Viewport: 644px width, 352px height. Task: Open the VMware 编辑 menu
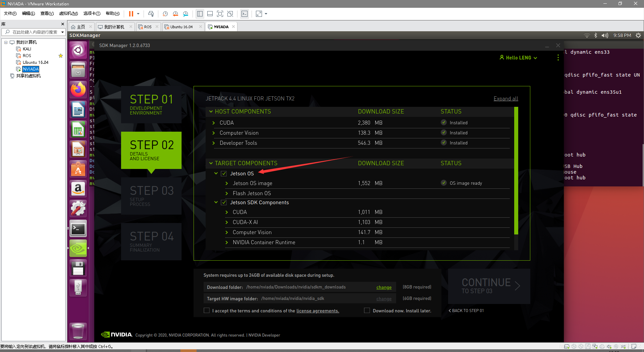(x=29, y=13)
